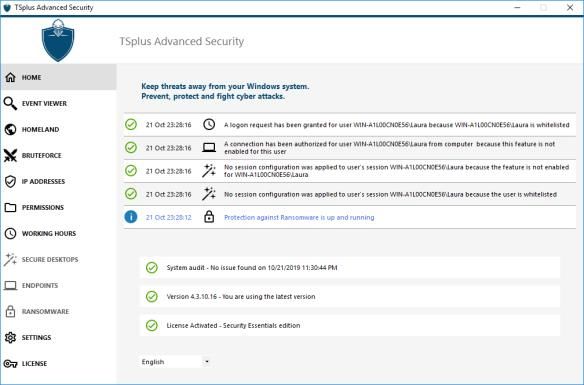Click the IP Addresses shield icon
Image resolution: width=584 pixels, height=385 pixels.
tap(10, 182)
